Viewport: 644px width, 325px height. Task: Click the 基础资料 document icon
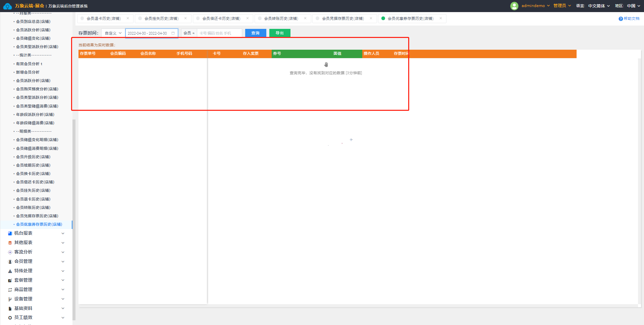[x=10, y=309]
